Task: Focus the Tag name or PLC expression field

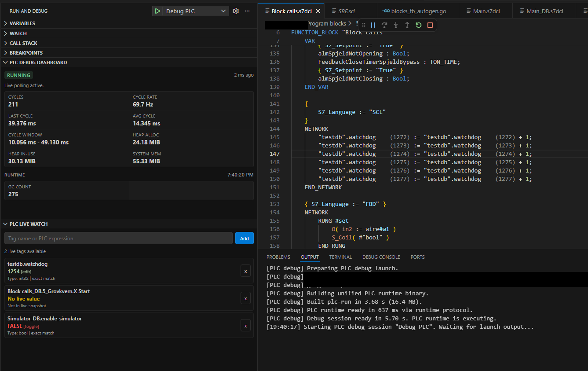Action: [118, 238]
